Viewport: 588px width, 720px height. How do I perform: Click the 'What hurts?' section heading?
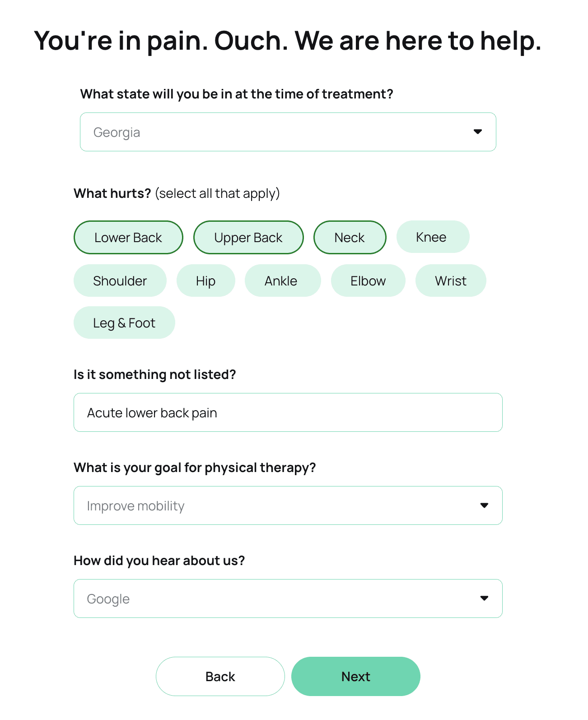tap(112, 193)
